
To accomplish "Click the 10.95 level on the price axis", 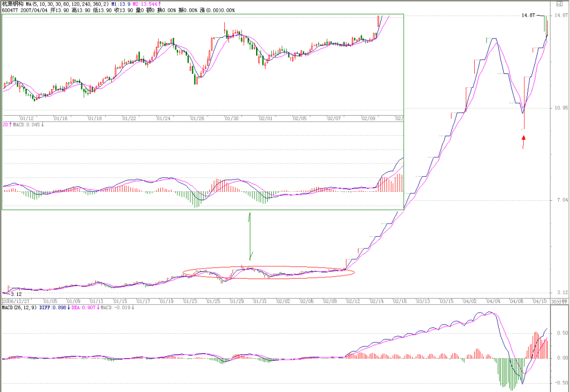I will coord(561,108).
